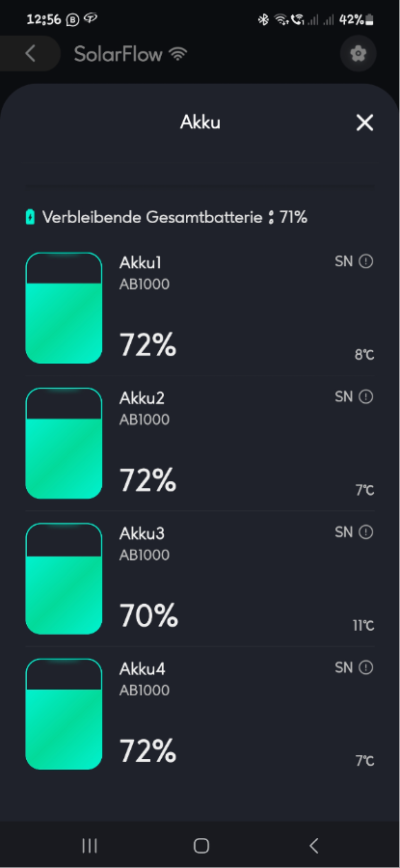Tap the Android home button

201,845
